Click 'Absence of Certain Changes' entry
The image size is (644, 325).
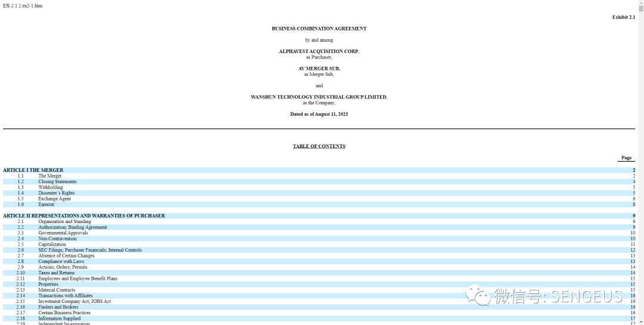(x=66, y=256)
